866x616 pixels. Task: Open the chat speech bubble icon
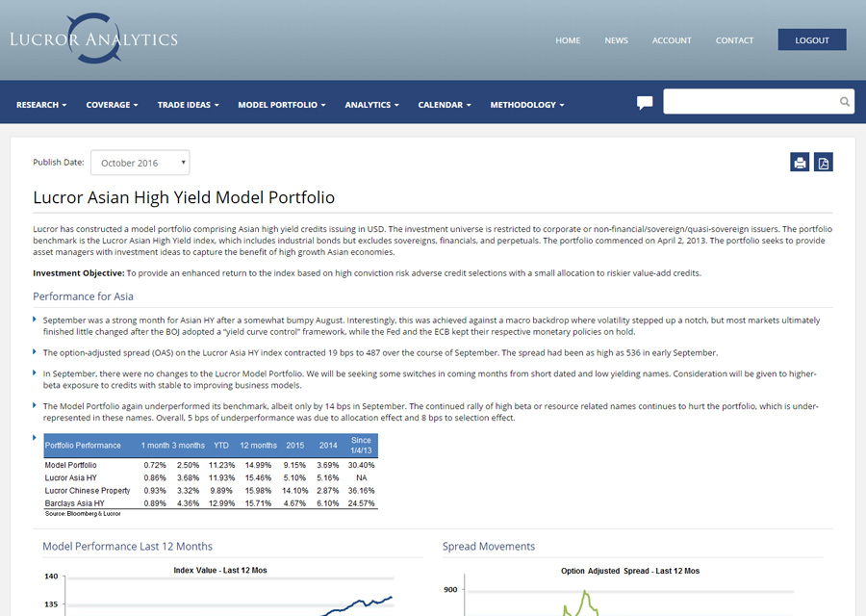click(645, 103)
